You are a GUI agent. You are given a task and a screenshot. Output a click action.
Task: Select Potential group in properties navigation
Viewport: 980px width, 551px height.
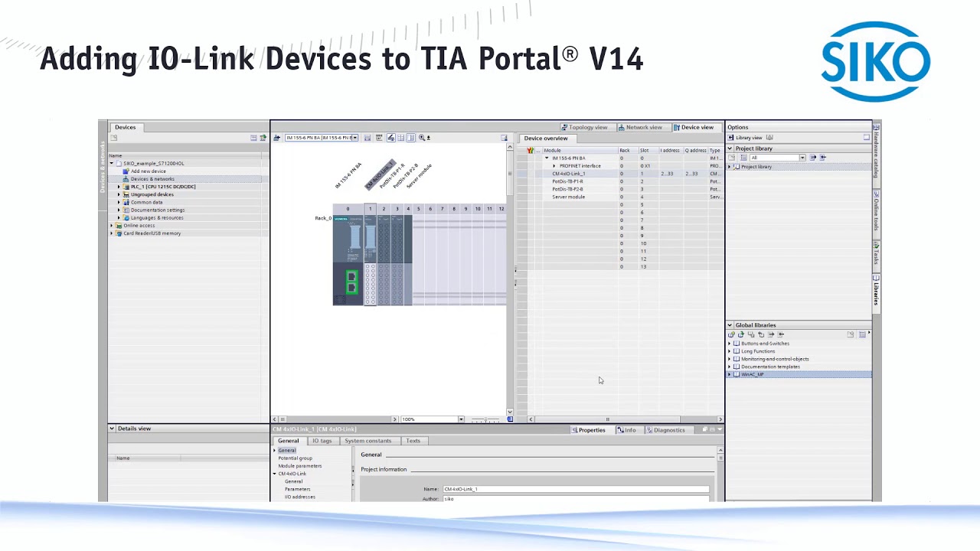pyautogui.click(x=295, y=458)
